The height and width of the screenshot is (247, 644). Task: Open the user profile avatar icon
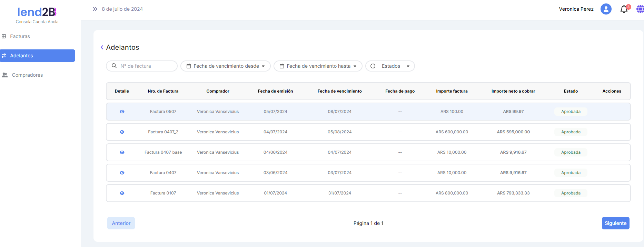(x=606, y=9)
